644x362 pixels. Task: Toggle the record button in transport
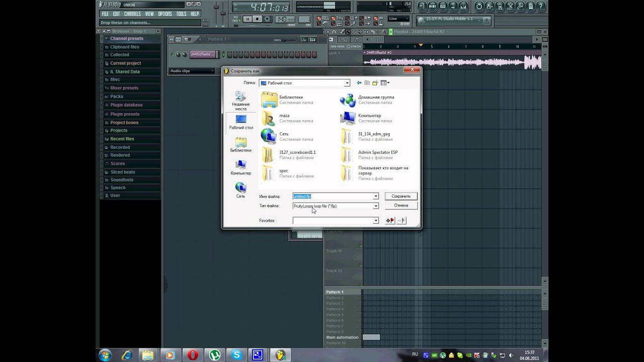pyautogui.click(x=267, y=19)
